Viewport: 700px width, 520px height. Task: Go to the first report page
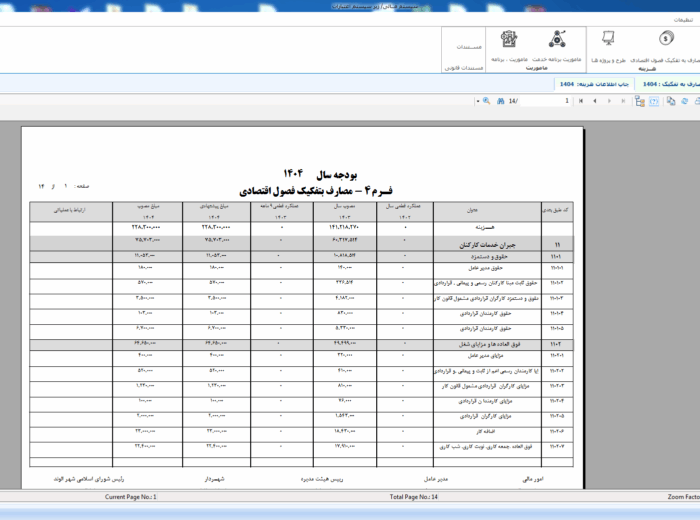(581, 101)
